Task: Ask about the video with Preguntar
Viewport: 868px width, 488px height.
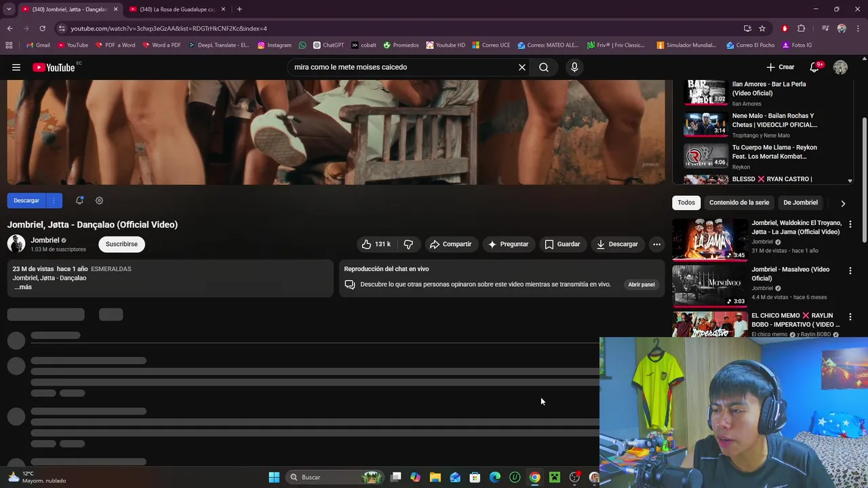Action: coord(508,244)
